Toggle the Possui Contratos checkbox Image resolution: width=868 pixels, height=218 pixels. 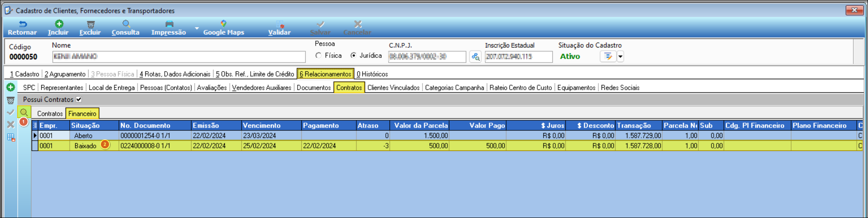click(79, 100)
